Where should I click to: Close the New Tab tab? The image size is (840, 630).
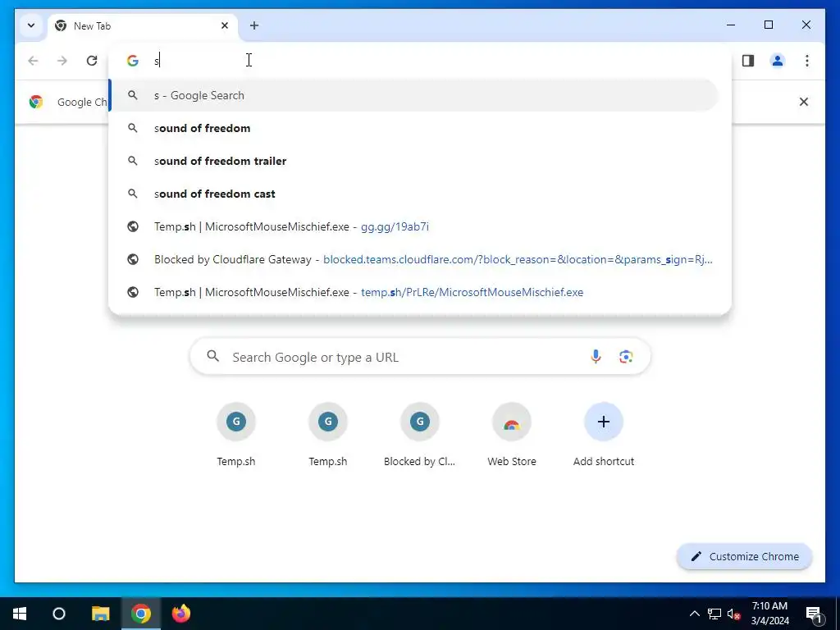tap(225, 25)
